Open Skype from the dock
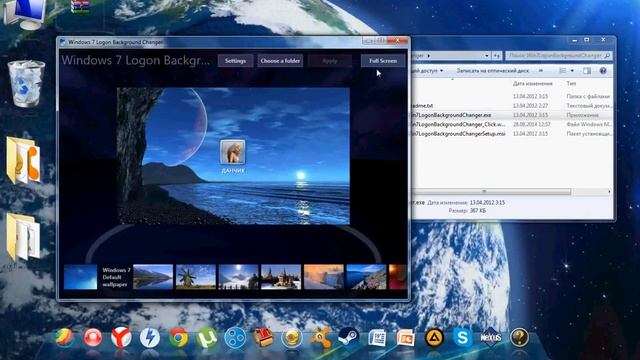 pos(462,338)
